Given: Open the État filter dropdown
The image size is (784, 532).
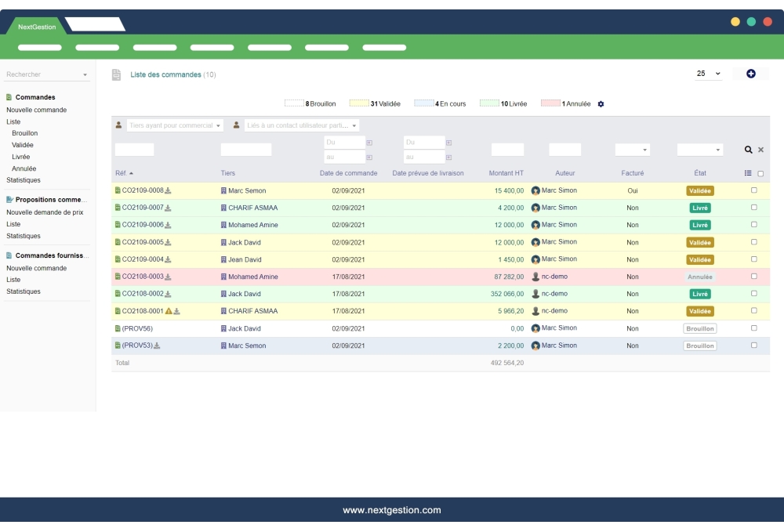Looking at the screenshot, I should click(x=699, y=149).
